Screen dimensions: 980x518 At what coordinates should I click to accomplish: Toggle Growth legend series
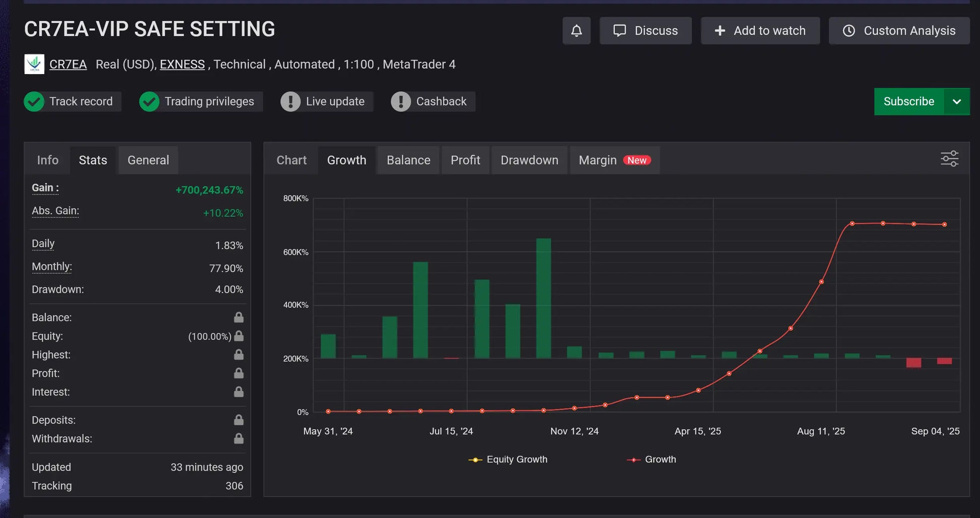tap(651, 460)
